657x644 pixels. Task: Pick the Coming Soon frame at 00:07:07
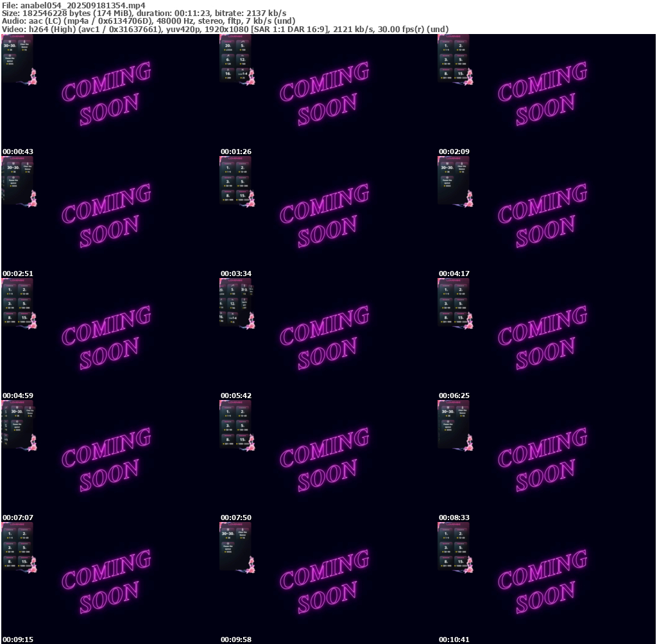point(110,461)
